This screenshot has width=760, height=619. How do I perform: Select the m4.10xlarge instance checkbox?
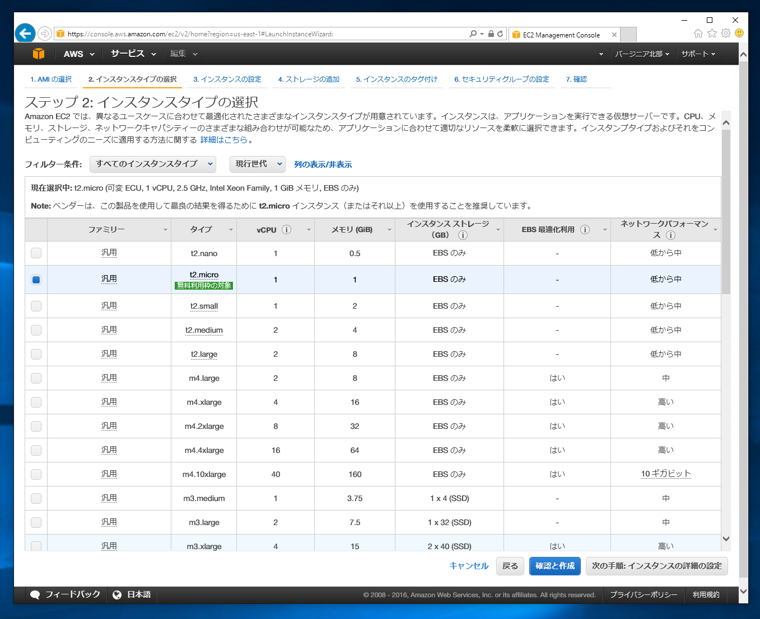[36, 474]
